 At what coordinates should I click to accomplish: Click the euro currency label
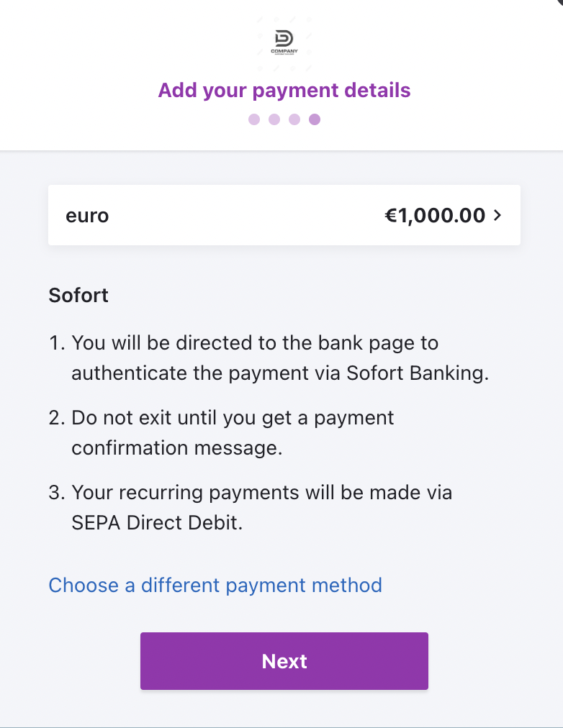point(87,215)
